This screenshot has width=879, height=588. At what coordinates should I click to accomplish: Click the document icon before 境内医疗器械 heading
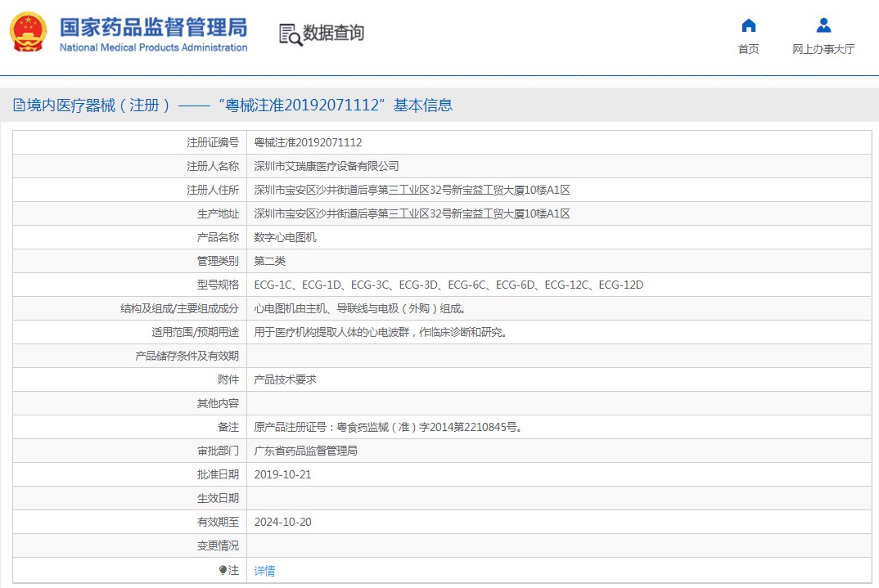click(19, 105)
